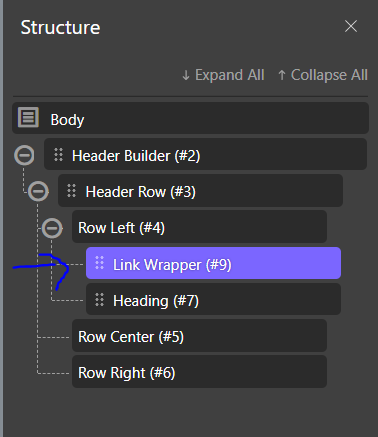Select Header Row (#3) element
378x437 pixels.
coord(200,191)
